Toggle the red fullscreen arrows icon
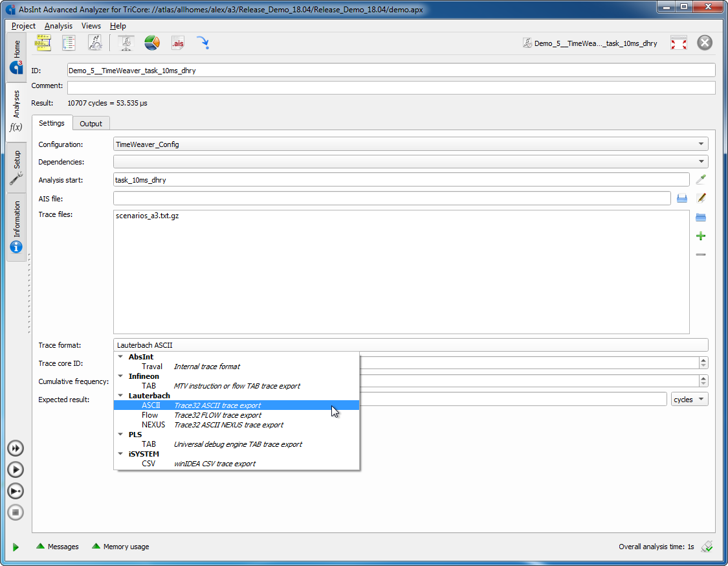Screen dimensions: 728x566 tap(679, 43)
